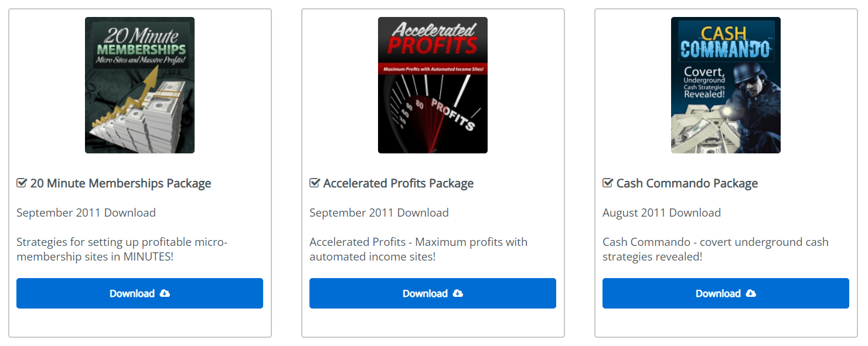The width and height of the screenshot is (868, 346).
Task: Select the Cash Commando Package title
Action: [x=687, y=183]
